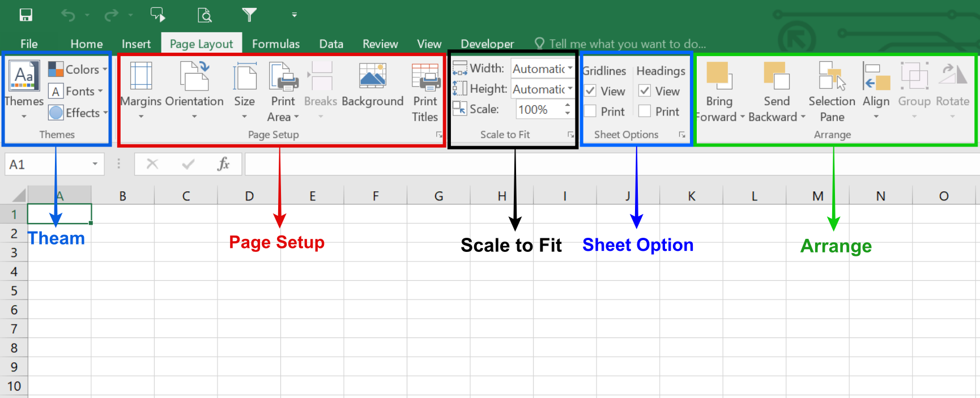Screen dimensions: 980x398
Task: Expand the Height Automatic dropdown
Action: coord(570,89)
